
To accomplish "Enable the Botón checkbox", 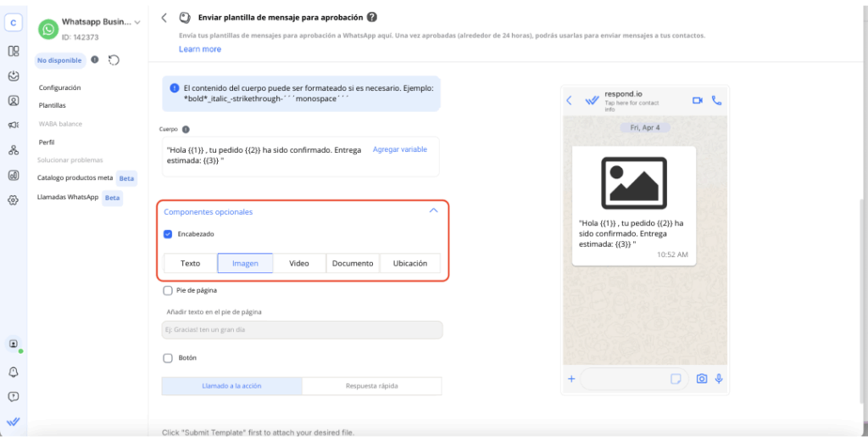I will (x=169, y=358).
